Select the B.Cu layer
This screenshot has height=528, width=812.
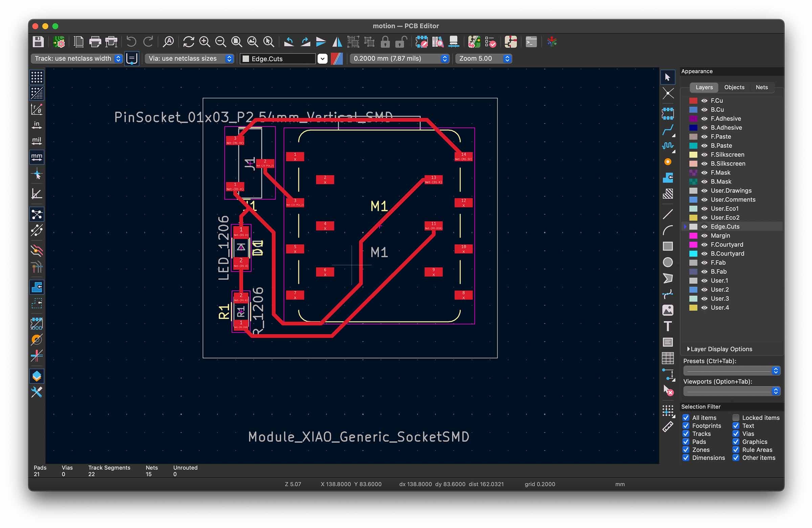pos(717,110)
